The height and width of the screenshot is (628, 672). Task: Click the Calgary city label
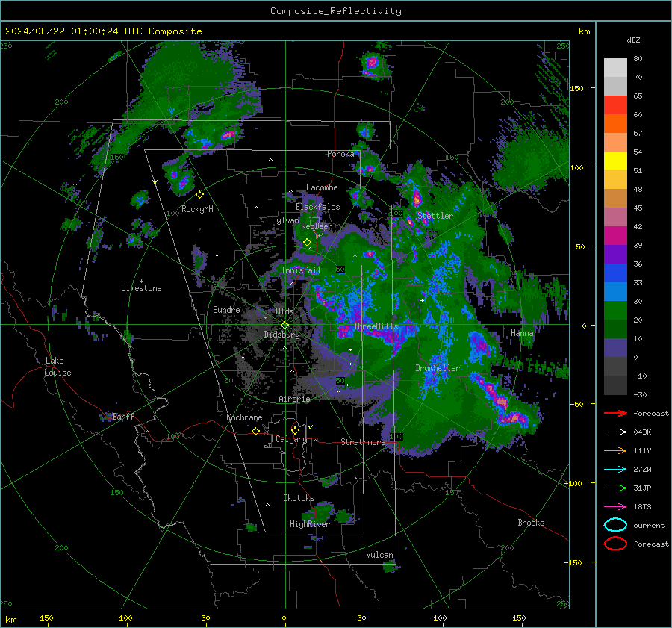pyautogui.click(x=291, y=439)
